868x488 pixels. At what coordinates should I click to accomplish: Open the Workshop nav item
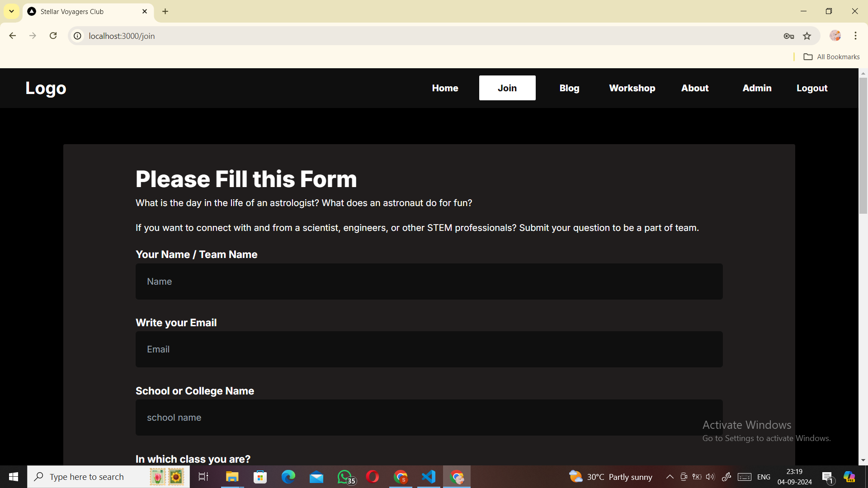tap(632, 88)
